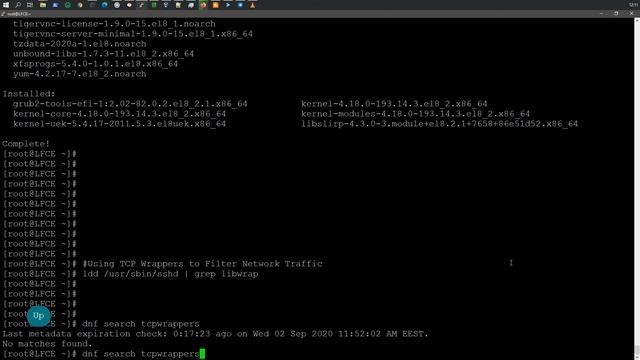The image size is (640, 360).
Task: Click 'yum-4.2.17-7.el8_2.noarch' line
Action: click(x=80, y=74)
